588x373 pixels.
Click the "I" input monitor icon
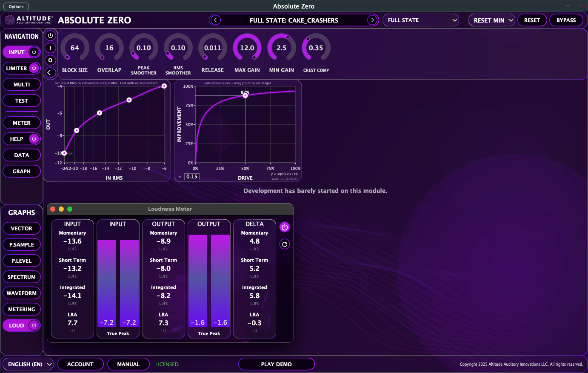pos(50,48)
